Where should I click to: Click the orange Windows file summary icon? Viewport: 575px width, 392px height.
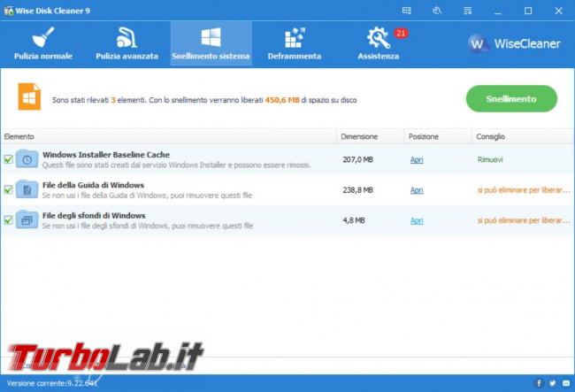coord(29,96)
